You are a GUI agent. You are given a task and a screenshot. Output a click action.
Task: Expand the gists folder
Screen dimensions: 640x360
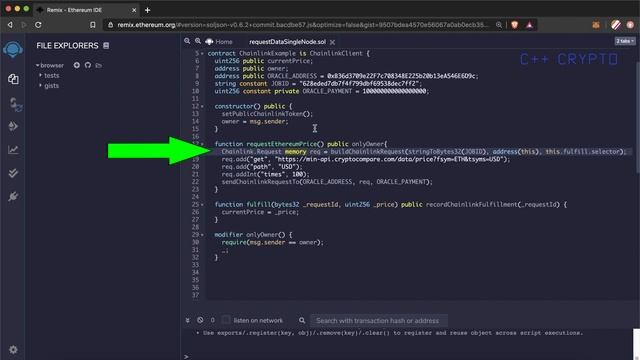pyautogui.click(x=40, y=86)
